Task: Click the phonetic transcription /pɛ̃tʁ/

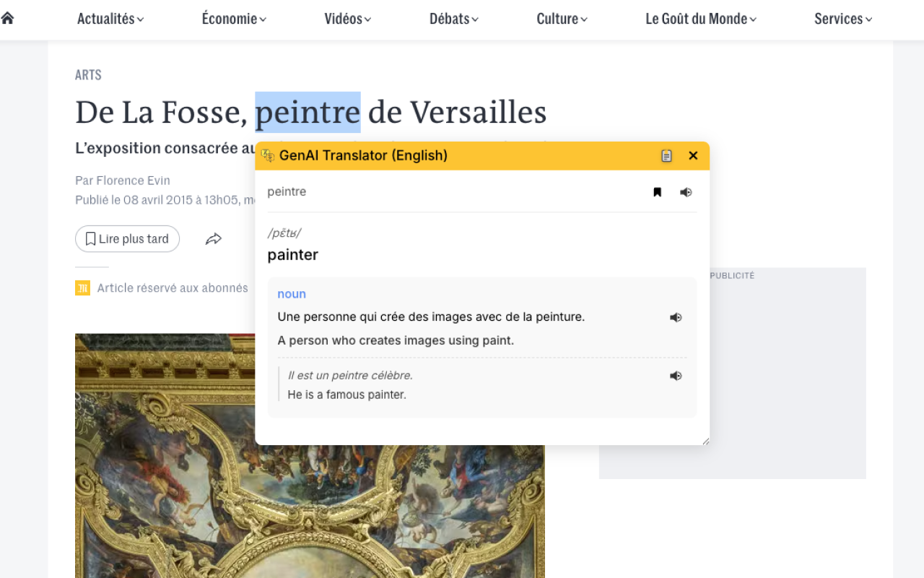Action: coord(284,233)
